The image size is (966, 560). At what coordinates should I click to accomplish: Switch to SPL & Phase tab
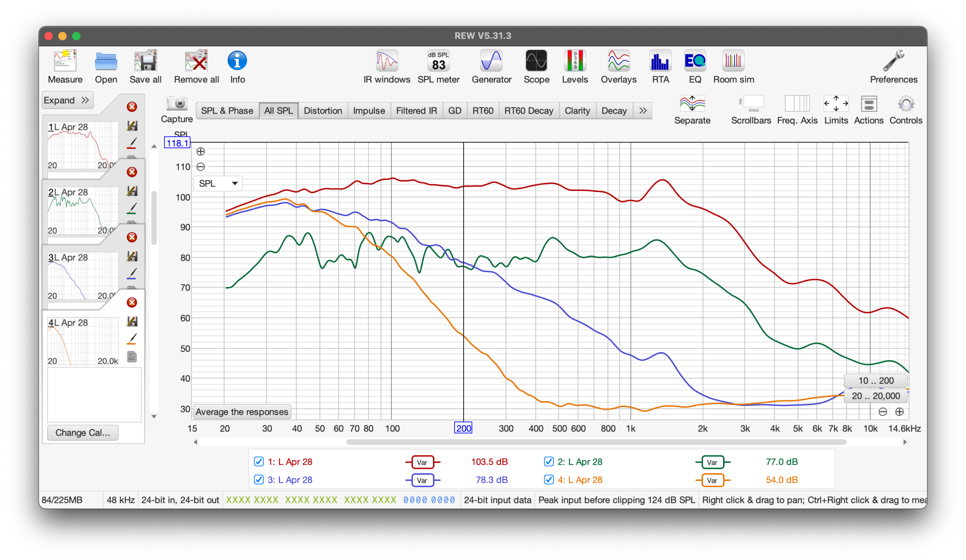coord(227,111)
